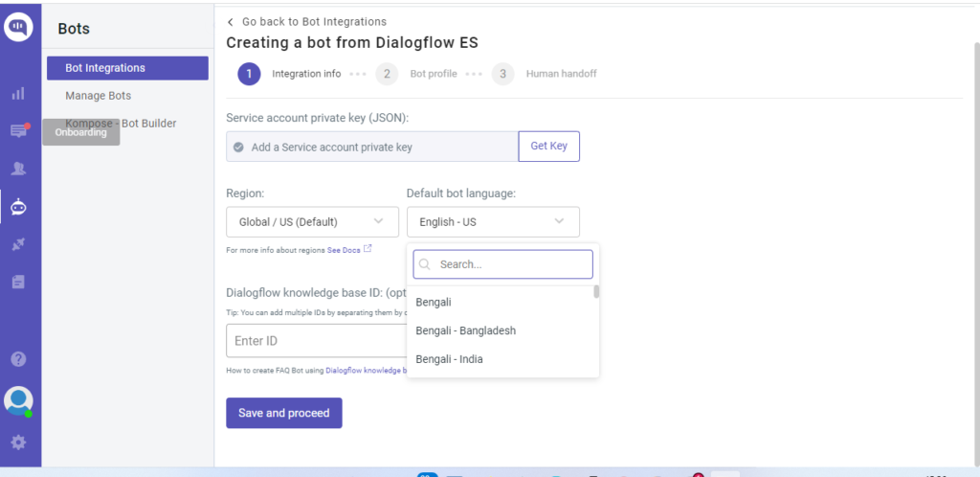Click Save and proceed
The width and height of the screenshot is (980, 477).
[283, 413]
